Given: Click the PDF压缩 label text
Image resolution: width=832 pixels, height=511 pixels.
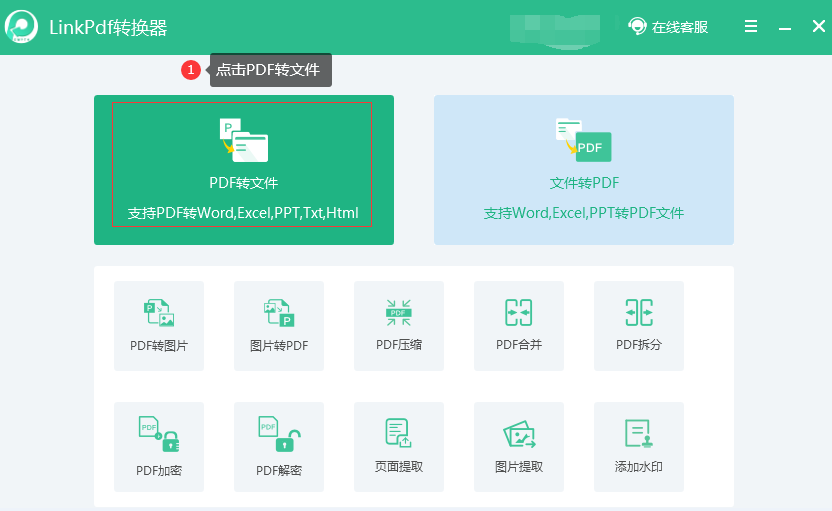Looking at the screenshot, I should pos(399,344).
